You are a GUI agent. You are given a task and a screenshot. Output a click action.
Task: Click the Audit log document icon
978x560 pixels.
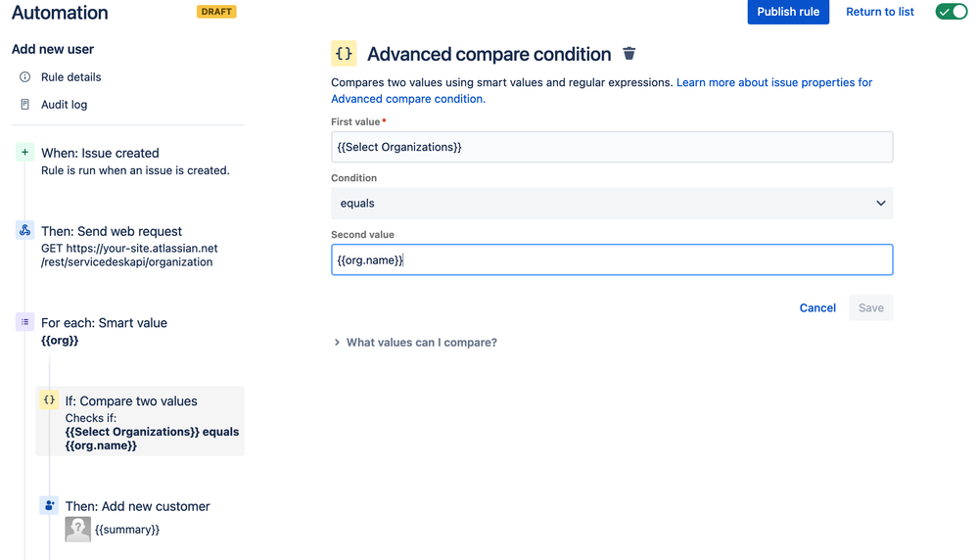(x=24, y=104)
